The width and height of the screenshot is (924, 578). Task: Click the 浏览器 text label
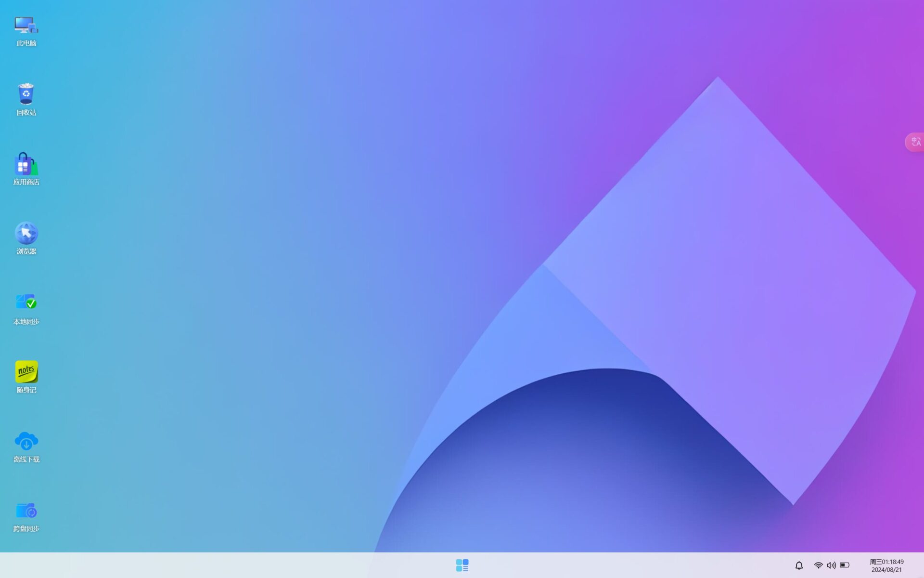(x=26, y=251)
